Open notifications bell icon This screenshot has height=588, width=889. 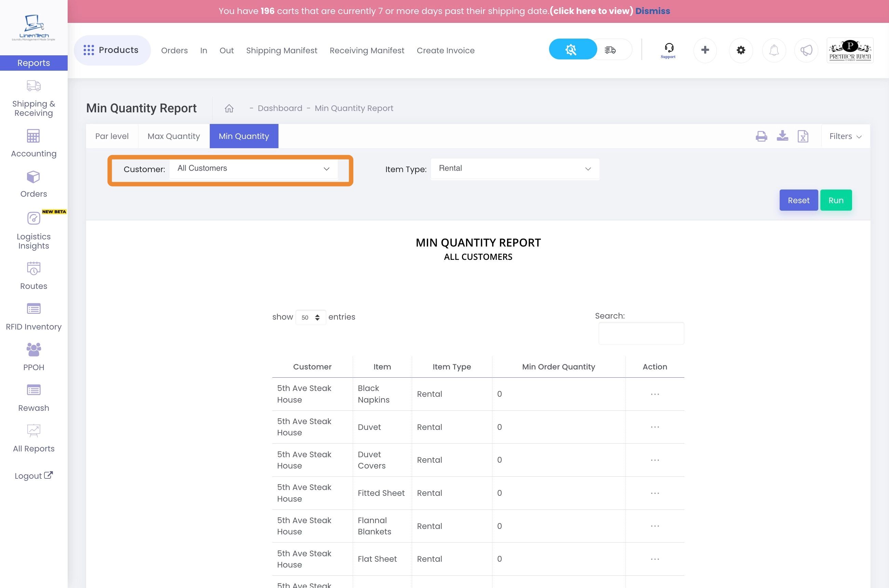click(774, 50)
